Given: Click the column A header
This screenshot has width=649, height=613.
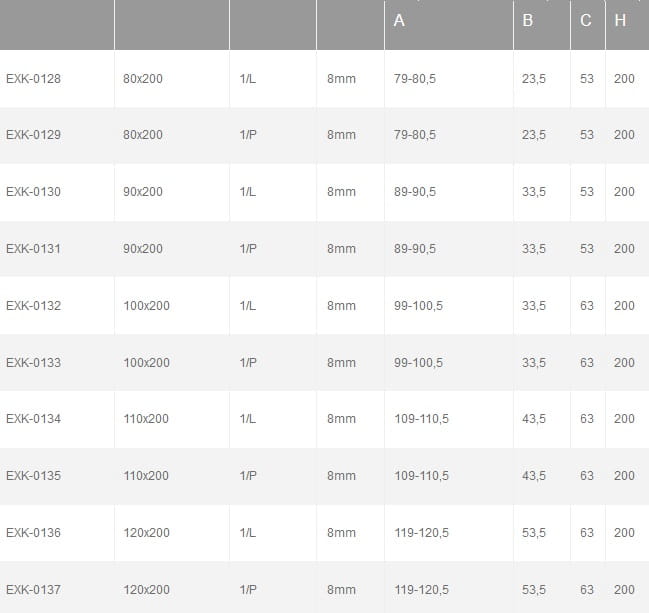Looking at the screenshot, I should point(399,20).
